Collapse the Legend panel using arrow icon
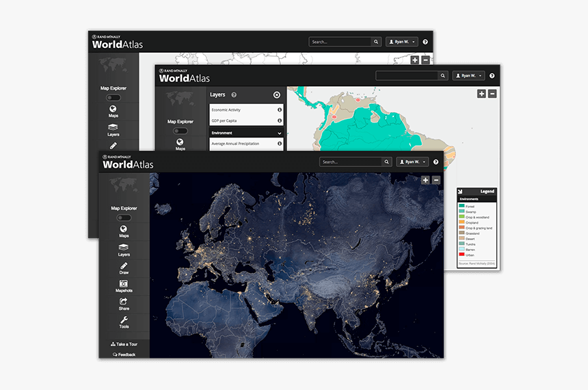Screen dimensions: 588x390 [x=461, y=192]
